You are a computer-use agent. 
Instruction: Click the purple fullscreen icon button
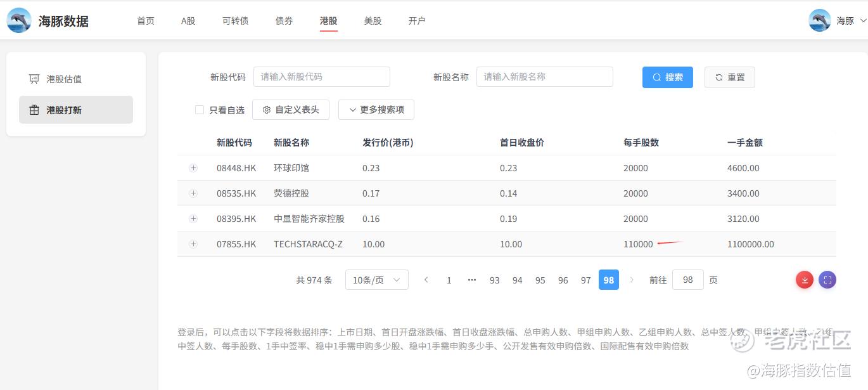(x=827, y=280)
